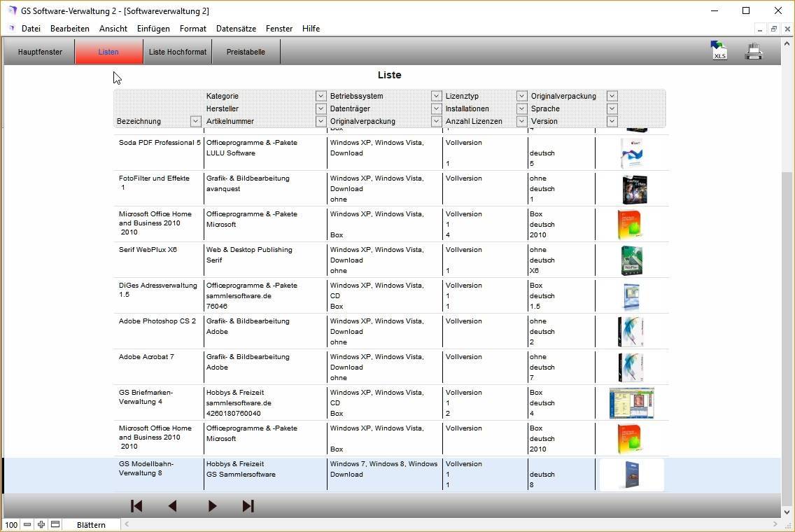Open the Einfügen menu

tap(153, 29)
